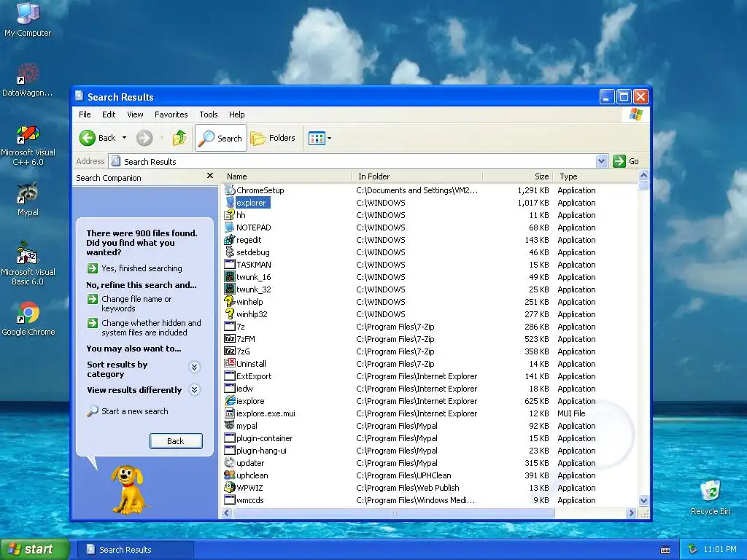Select the winhelp file icon
Viewport: 747px width, 560px height.
[x=230, y=301]
